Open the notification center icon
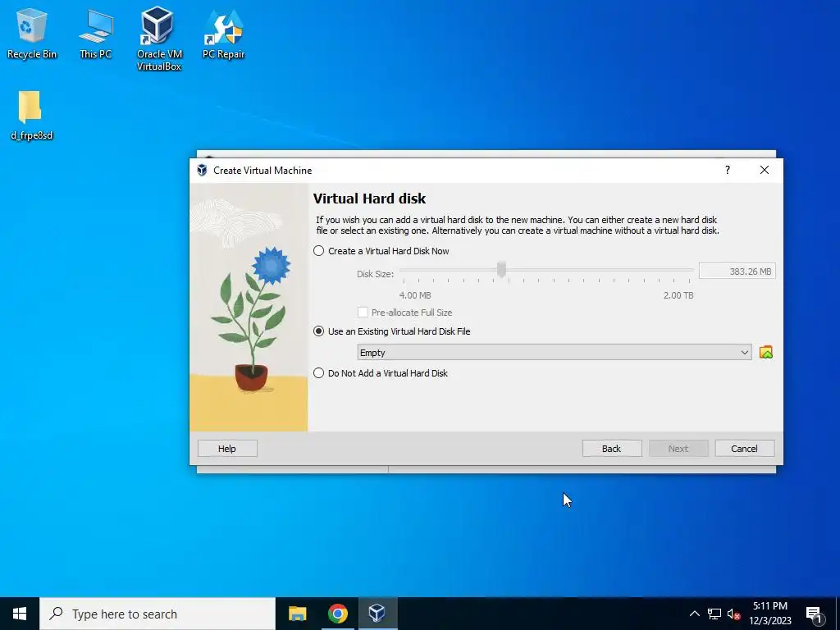Image resolution: width=840 pixels, height=630 pixels. (x=814, y=614)
